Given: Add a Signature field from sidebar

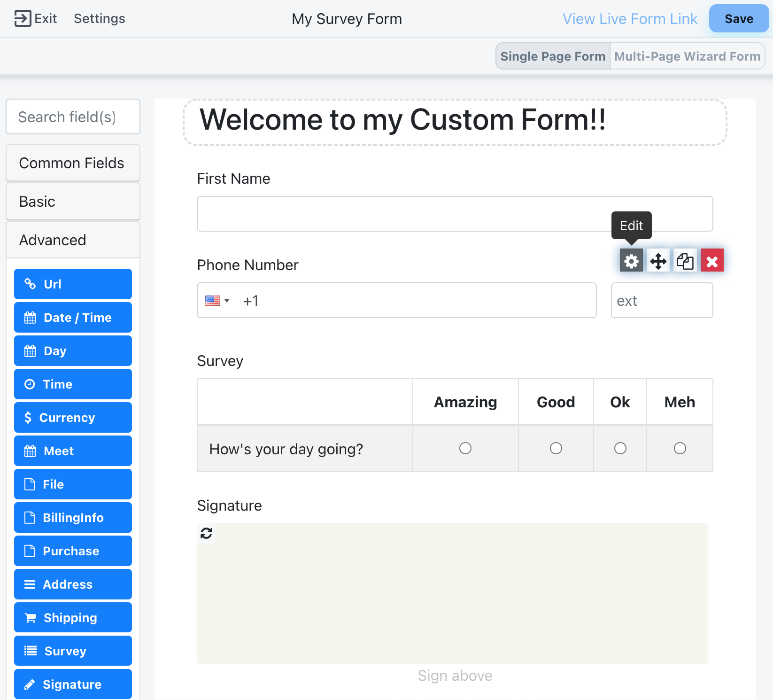Looking at the screenshot, I should tap(73, 684).
